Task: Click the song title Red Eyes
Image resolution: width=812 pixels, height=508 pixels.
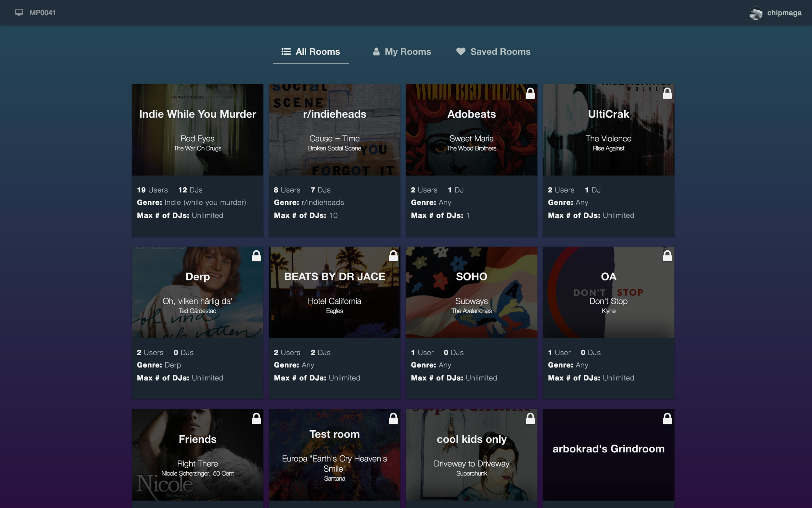Action: tap(197, 138)
